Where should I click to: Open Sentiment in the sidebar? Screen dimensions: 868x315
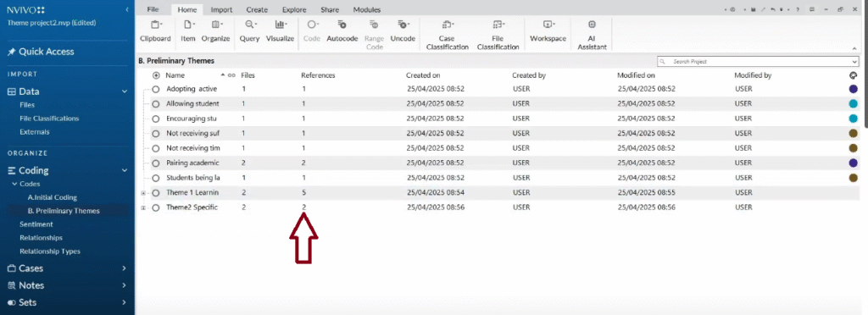pyautogui.click(x=36, y=224)
